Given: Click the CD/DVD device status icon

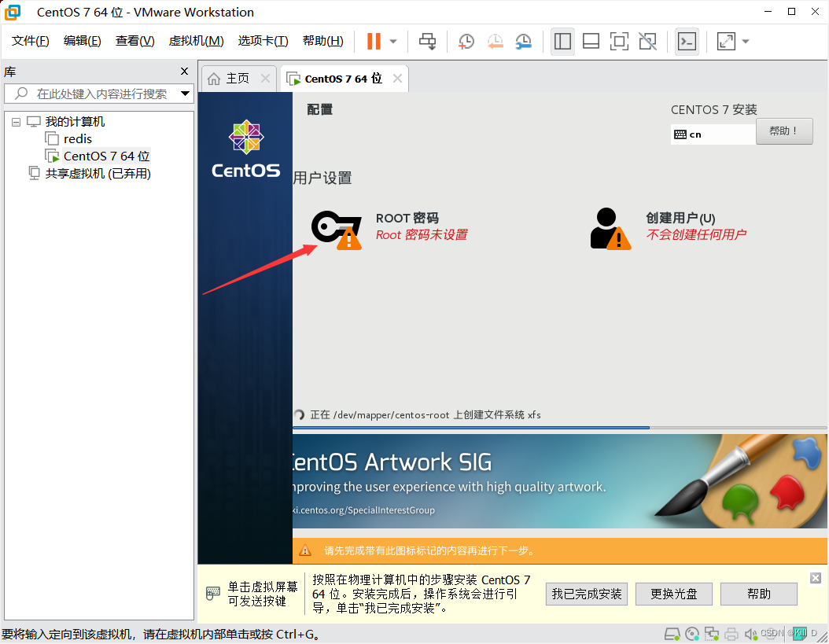Looking at the screenshot, I should (x=693, y=633).
